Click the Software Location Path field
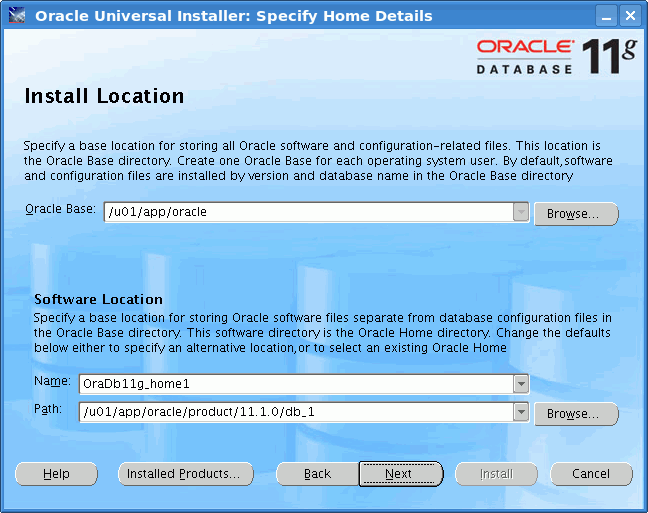This screenshot has height=513, width=648. pyautogui.click(x=296, y=412)
